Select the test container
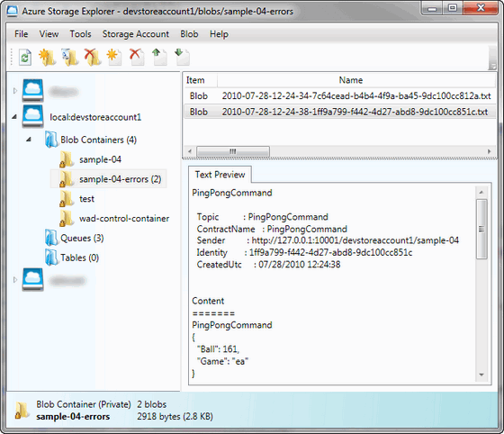Screen dimensions: 504x434 (86, 199)
